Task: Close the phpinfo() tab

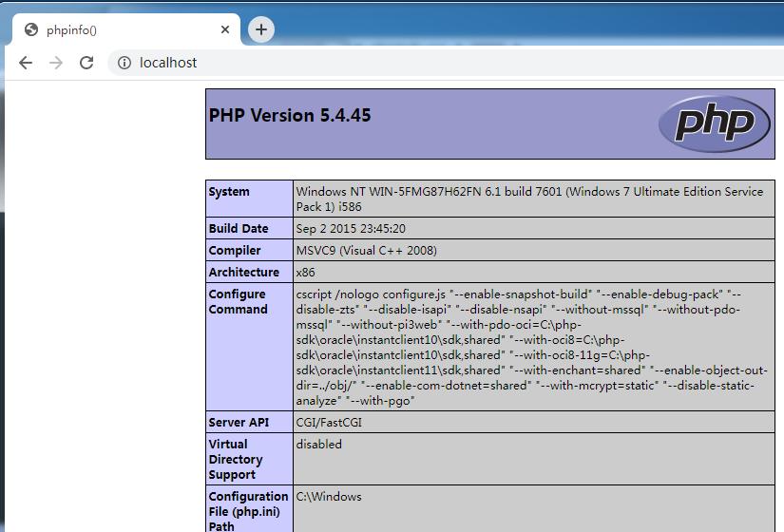Action: pos(225,29)
